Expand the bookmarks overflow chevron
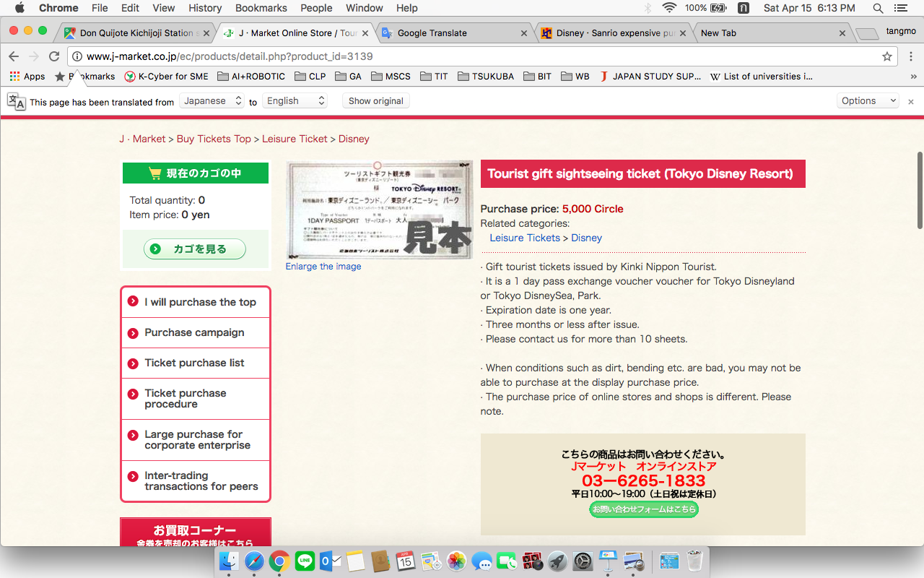The image size is (924, 578). click(x=914, y=77)
